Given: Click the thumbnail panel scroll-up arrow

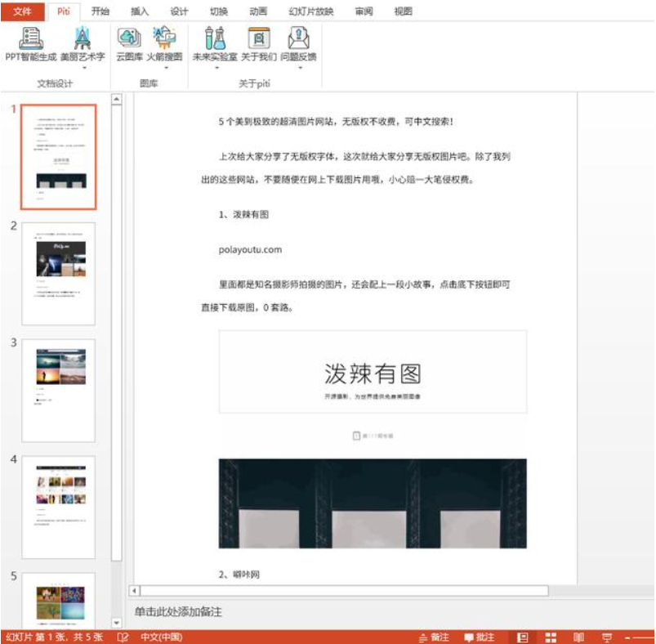Looking at the screenshot, I should [x=117, y=100].
